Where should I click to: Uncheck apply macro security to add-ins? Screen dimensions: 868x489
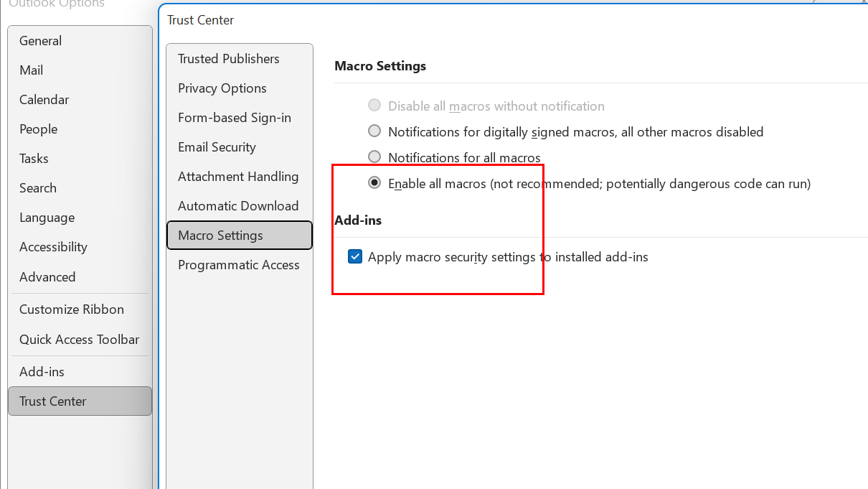(354, 256)
